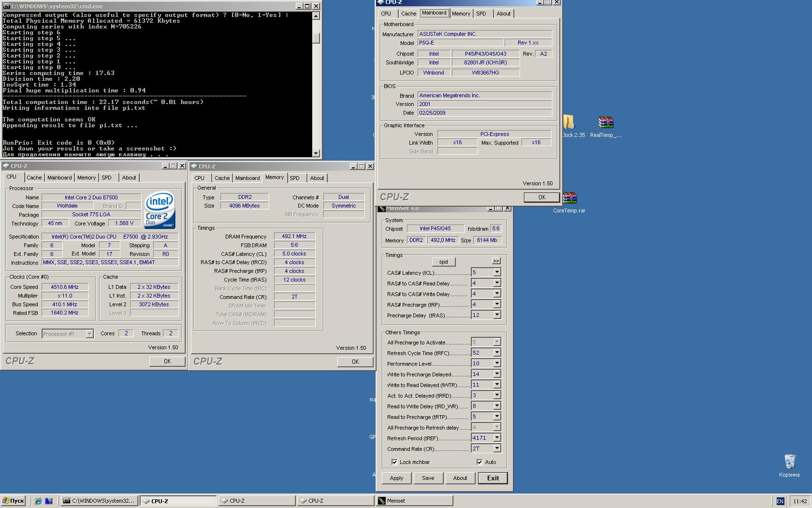Click OK in the CPU-Z Memory window
The width and height of the screenshot is (812, 508).
[355, 362]
